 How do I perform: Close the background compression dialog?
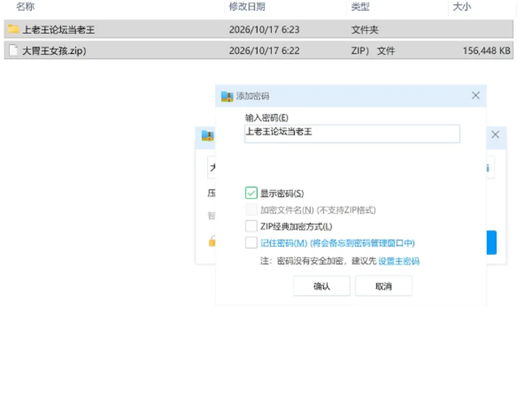click(x=495, y=135)
